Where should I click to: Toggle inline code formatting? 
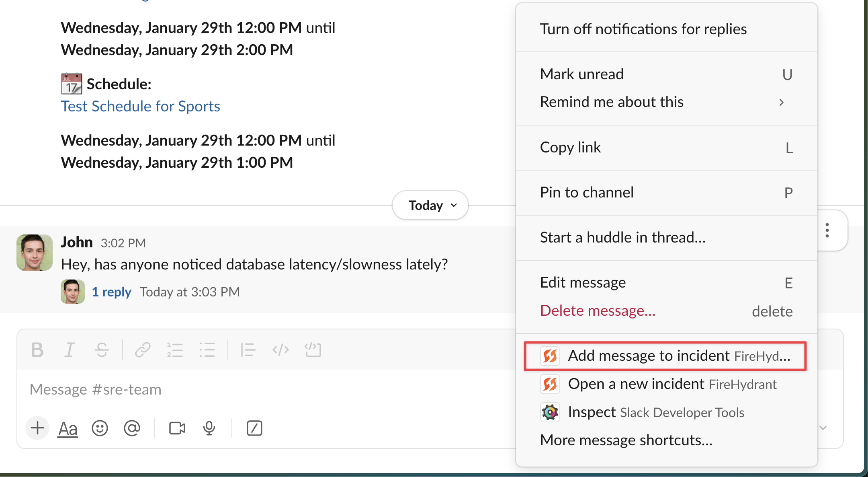tap(280, 350)
